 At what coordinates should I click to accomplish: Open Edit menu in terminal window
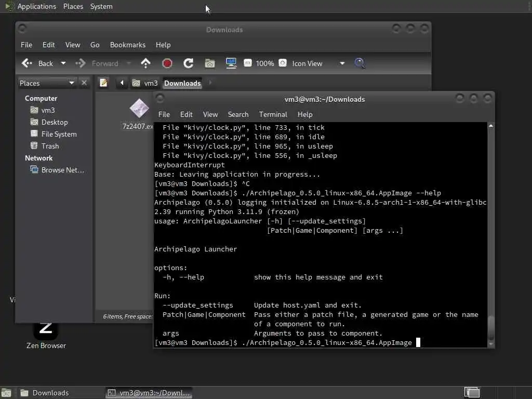point(187,114)
